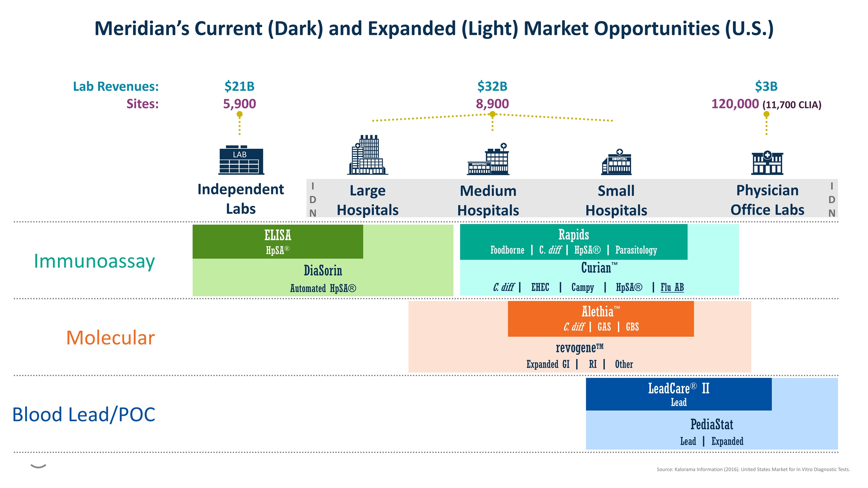Click GAS in the Alethia box
Image resolution: width=868 pixels, height=488 pixels.
[604, 327]
